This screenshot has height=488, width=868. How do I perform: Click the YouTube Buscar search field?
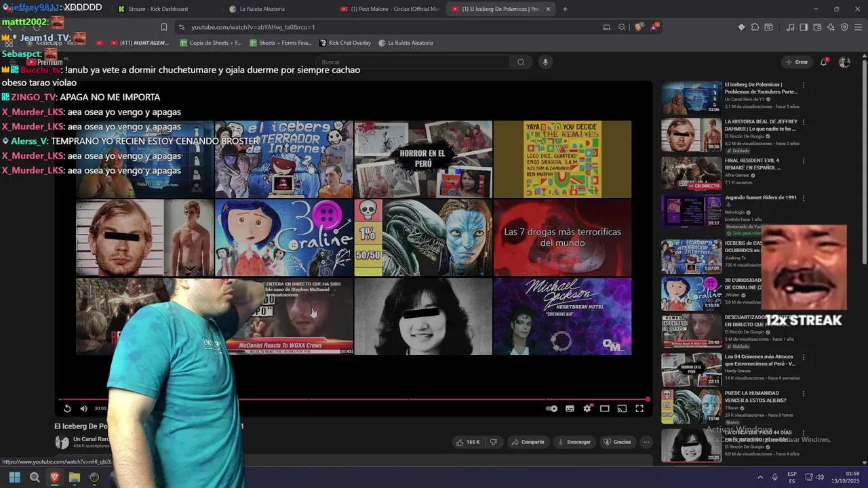pyautogui.click(x=414, y=62)
